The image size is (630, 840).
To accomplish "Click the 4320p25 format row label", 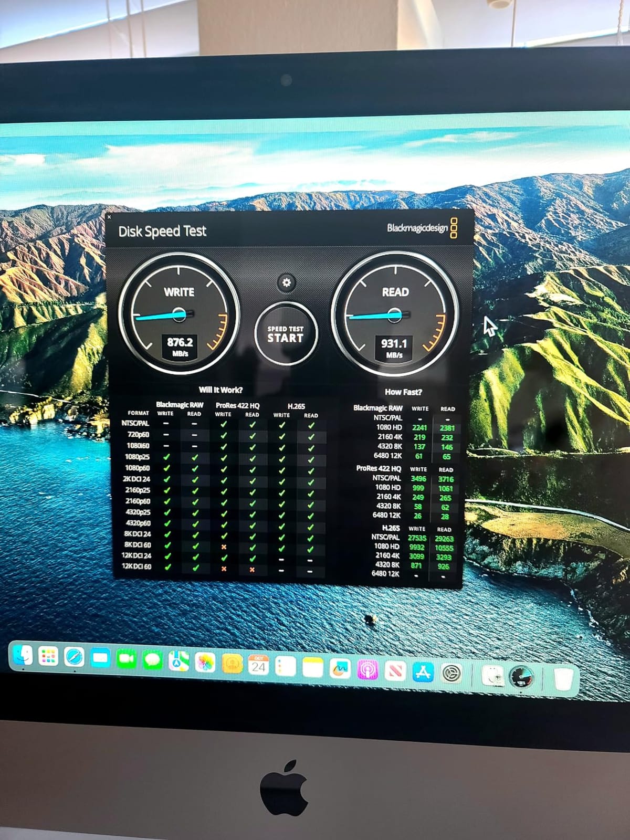I will click(x=138, y=512).
